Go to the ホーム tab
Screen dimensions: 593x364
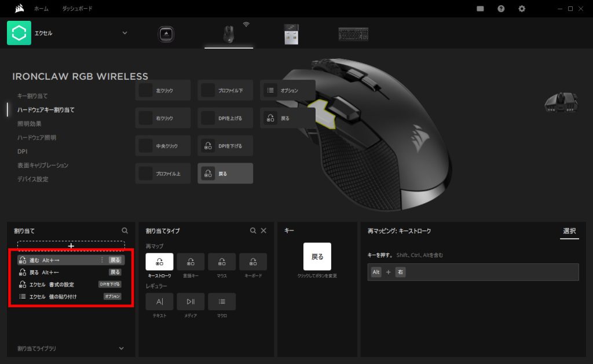(x=41, y=8)
